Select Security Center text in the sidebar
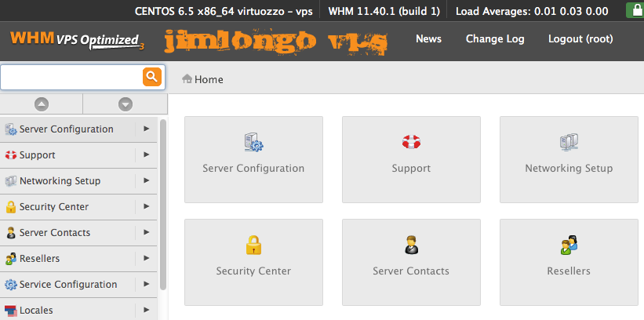Viewport: 644px width, 320px height. (54, 207)
